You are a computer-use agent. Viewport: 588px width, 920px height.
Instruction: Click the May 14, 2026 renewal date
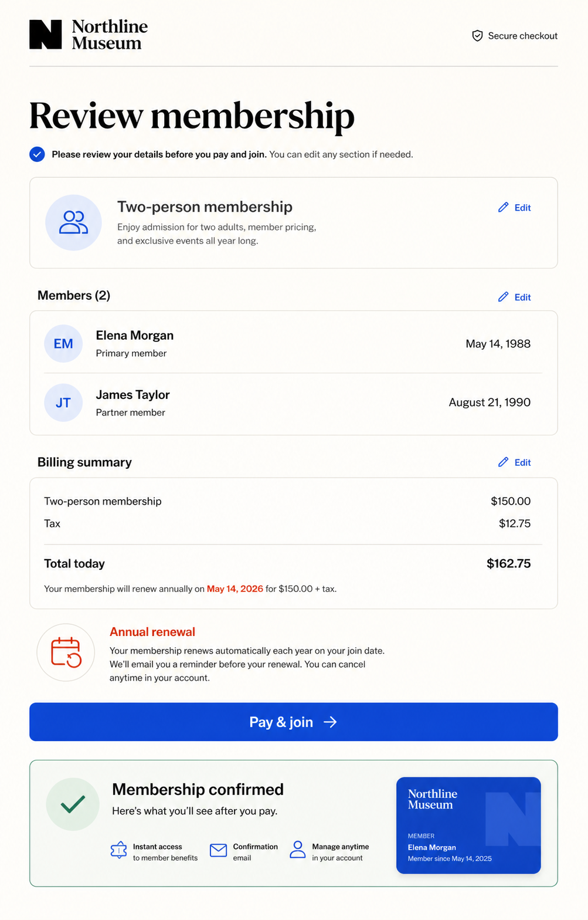[235, 588]
